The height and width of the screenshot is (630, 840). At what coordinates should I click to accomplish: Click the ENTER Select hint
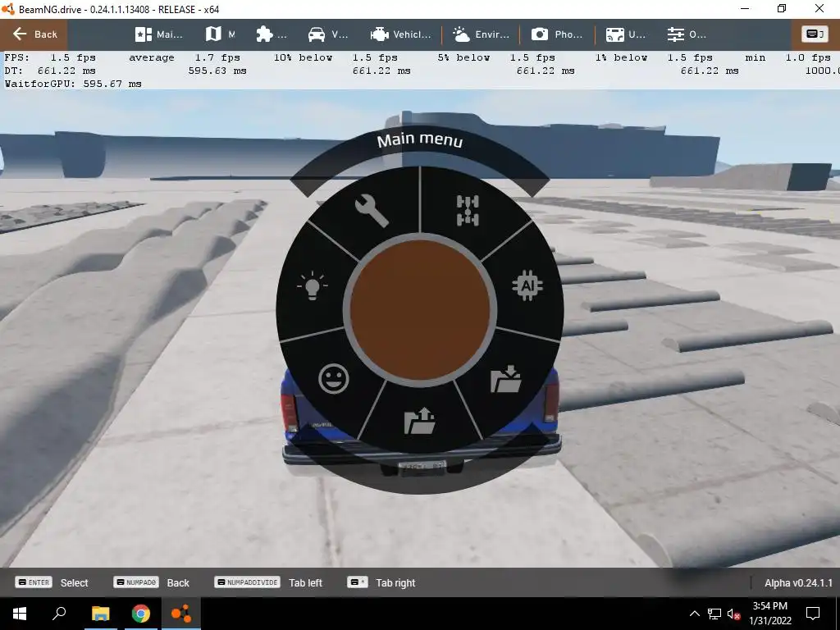(x=52, y=582)
